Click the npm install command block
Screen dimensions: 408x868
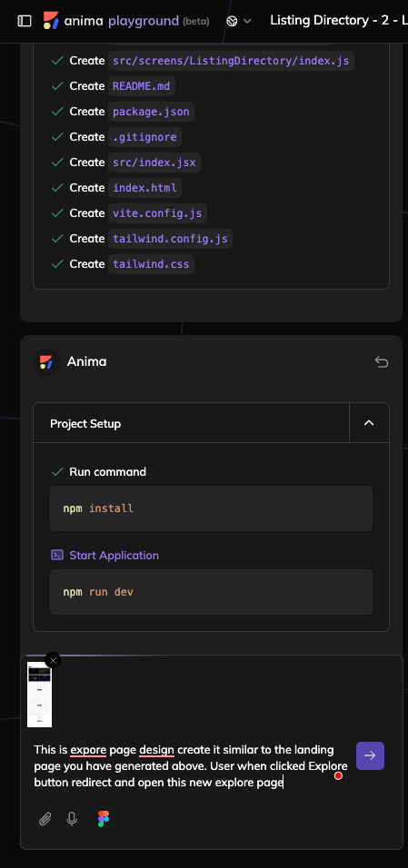[x=211, y=508]
